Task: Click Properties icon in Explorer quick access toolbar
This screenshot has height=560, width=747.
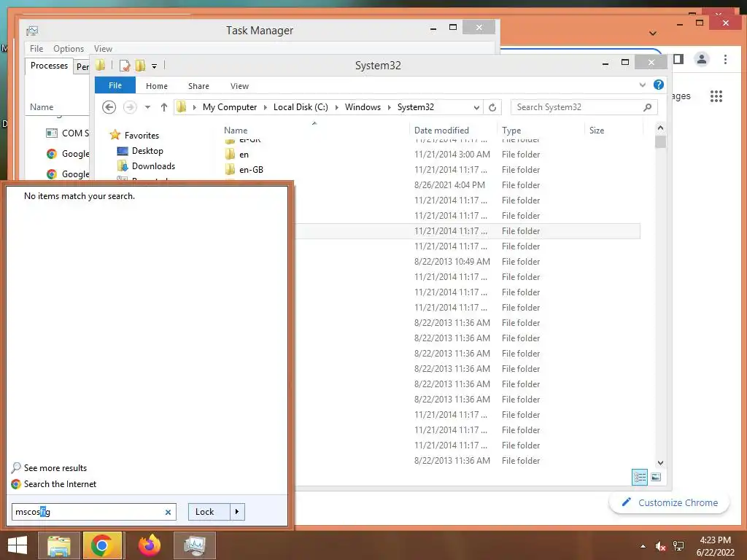Action: tap(125, 66)
